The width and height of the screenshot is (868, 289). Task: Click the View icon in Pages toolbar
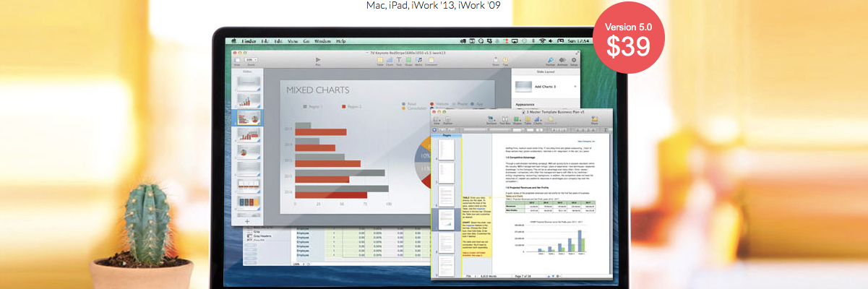pos(436,121)
